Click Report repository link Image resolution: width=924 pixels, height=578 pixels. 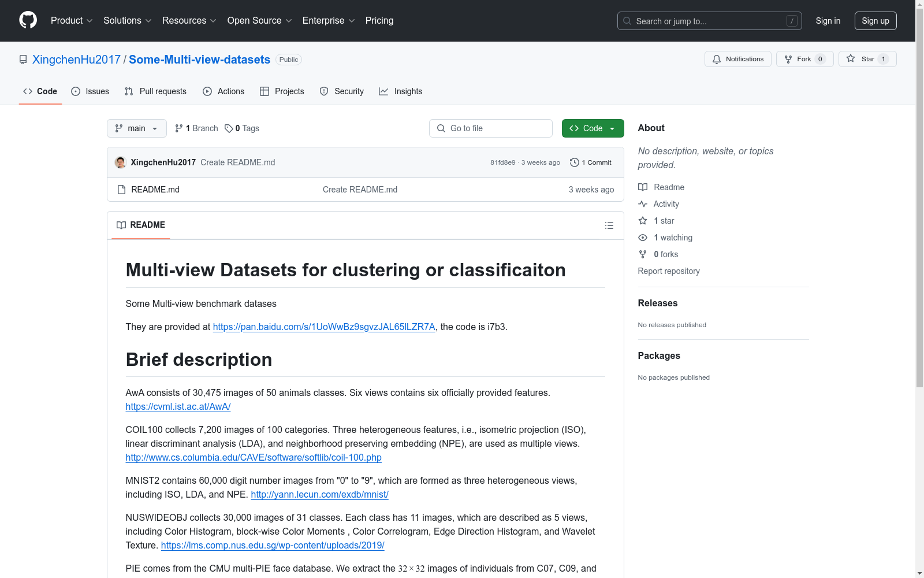(669, 271)
